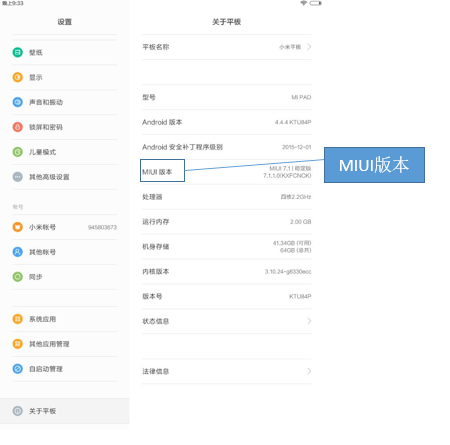Select the blue sound and vibration icon

[18, 102]
